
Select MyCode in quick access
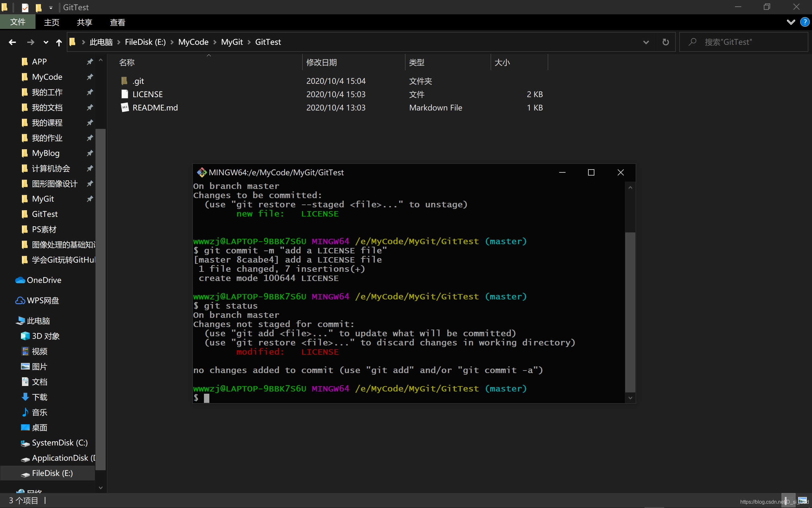click(47, 77)
